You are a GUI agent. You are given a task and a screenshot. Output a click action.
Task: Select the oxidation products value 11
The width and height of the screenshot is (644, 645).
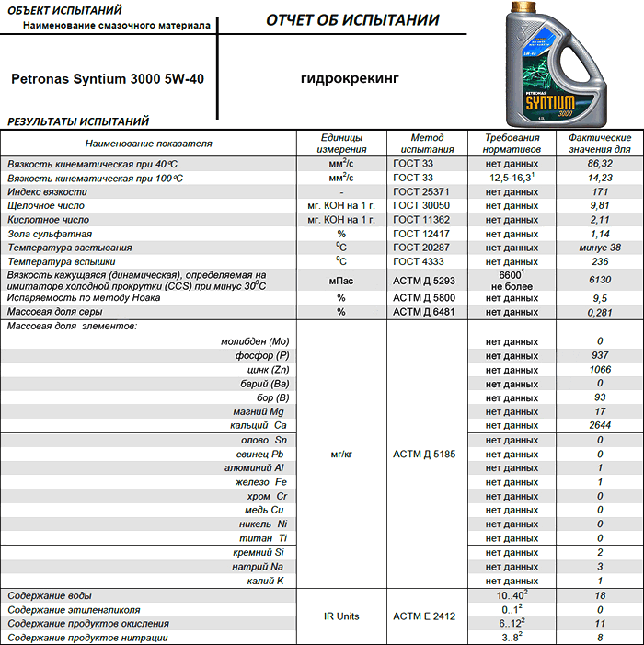(x=600, y=624)
